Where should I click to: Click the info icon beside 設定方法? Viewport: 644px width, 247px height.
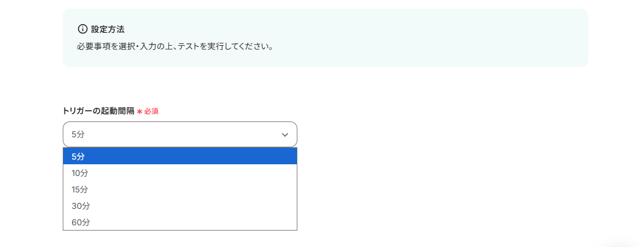[x=83, y=29]
